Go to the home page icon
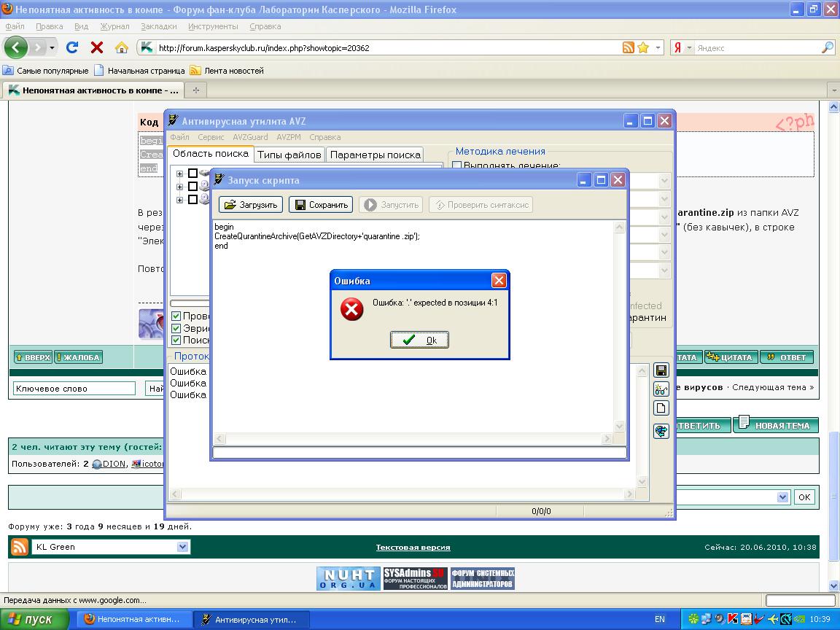The image size is (840, 630). pyautogui.click(x=122, y=47)
